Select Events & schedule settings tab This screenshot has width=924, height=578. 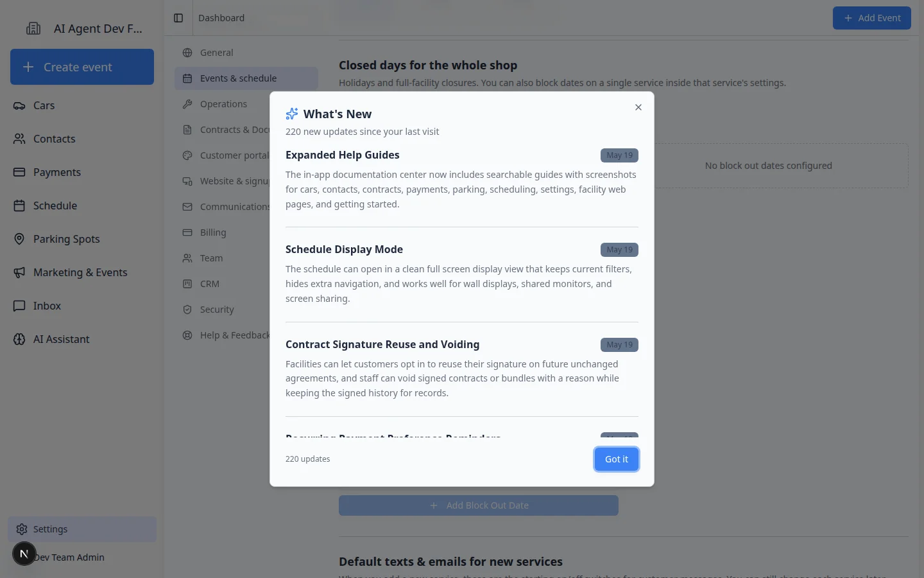click(246, 78)
